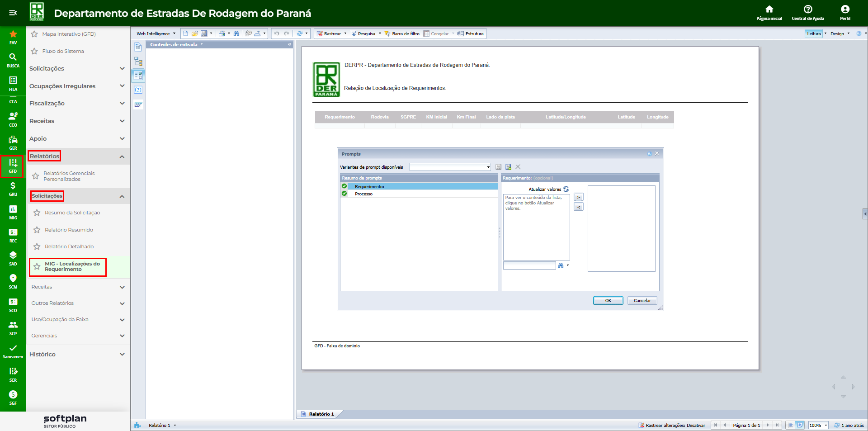Open the GRU module in the sidebar
868x431 pixels.
coord(13,189)
